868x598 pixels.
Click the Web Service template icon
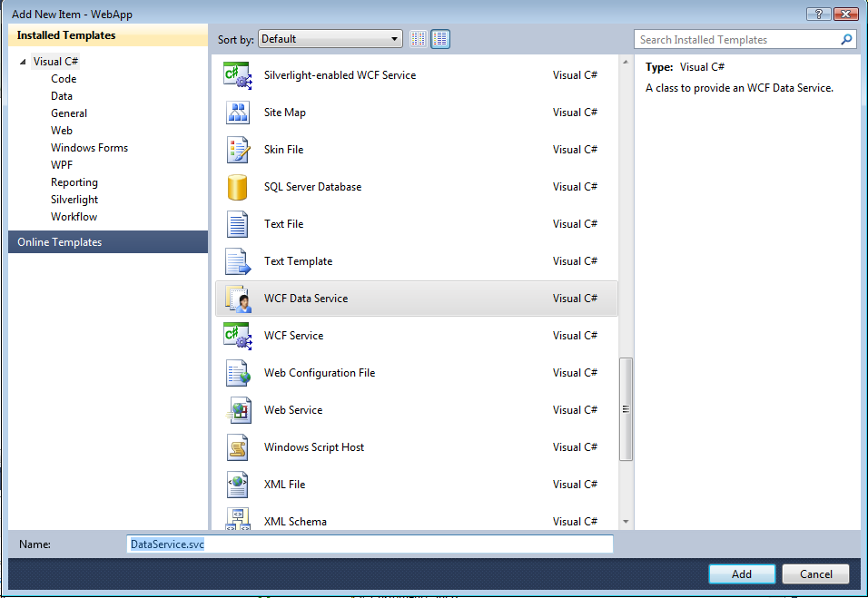point(238,410)
